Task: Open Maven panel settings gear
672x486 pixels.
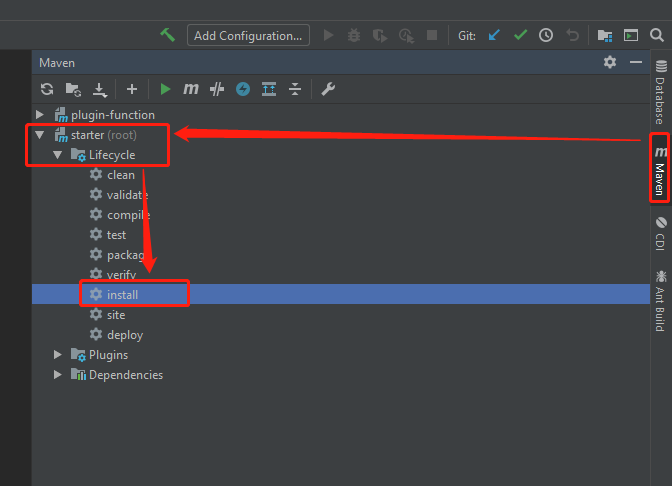Action: tap(610, 63)
